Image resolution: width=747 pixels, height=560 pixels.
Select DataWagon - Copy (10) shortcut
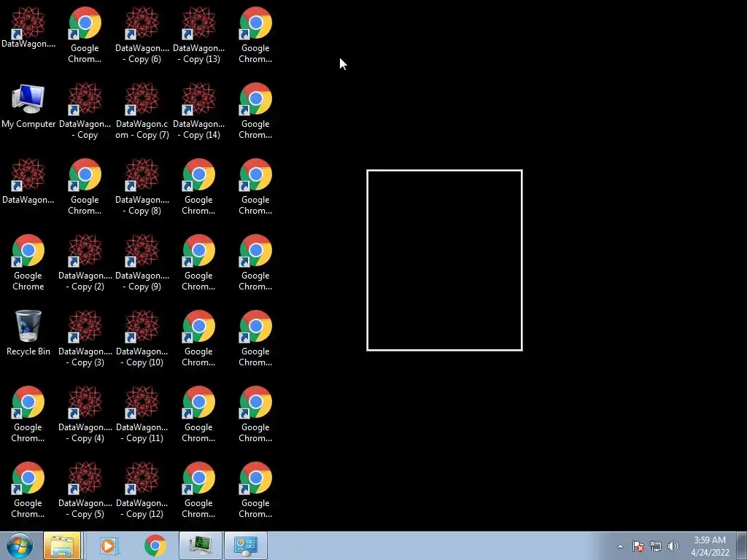[142, 338]
